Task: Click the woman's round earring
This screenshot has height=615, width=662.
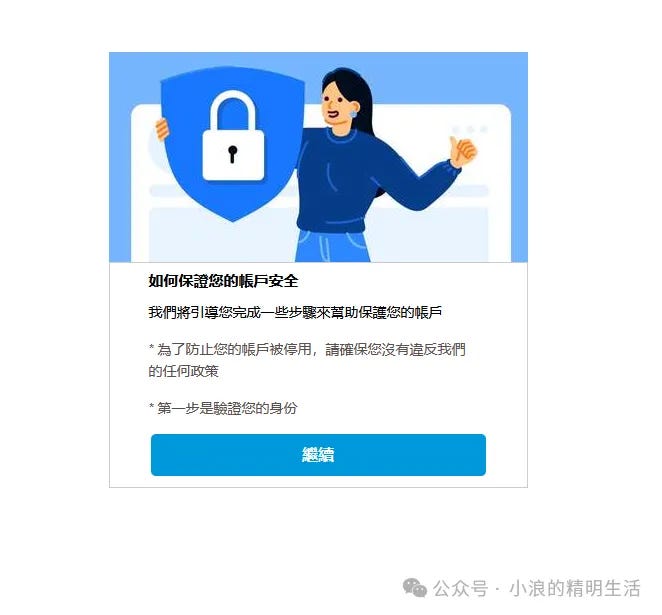Action: click(353, 114)
